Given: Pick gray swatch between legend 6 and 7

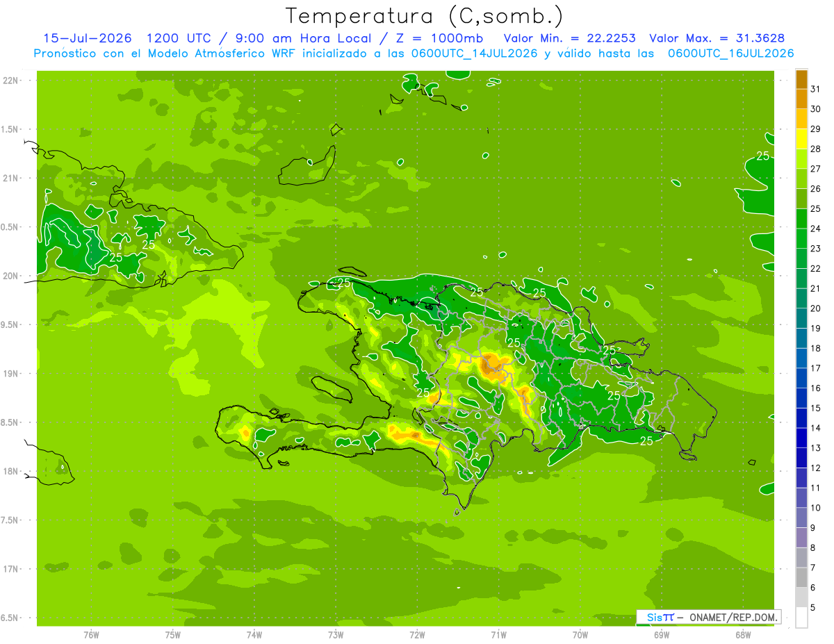Looking at the screenshot, I should click(x=801, y=577).
